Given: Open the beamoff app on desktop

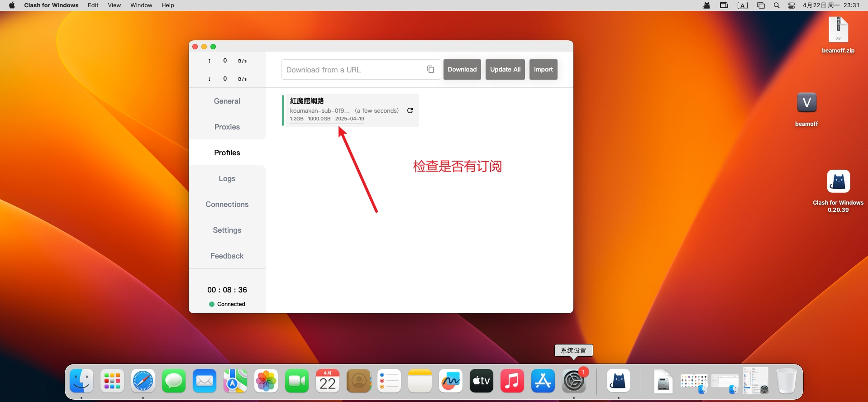Looking at the screenshot, I should click(x=806, y=103).
